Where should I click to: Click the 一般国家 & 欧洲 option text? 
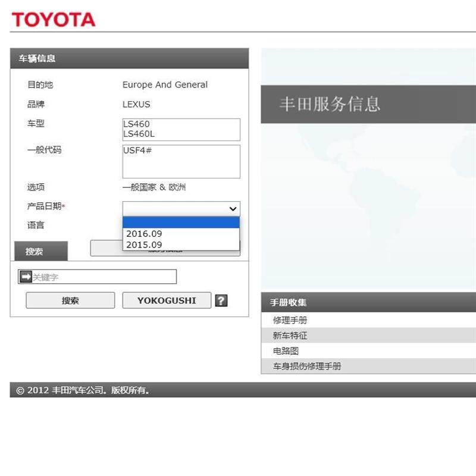[x=154, y=187]
